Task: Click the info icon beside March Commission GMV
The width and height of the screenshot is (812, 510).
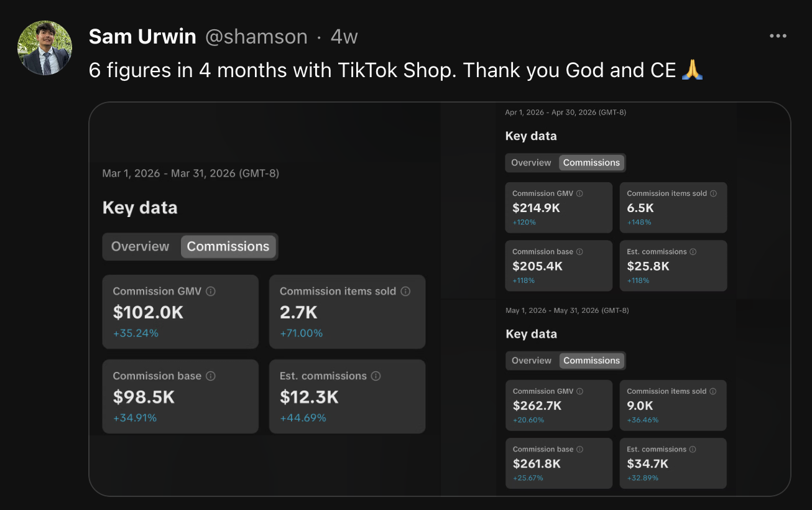Action: [x=211, y=291]
